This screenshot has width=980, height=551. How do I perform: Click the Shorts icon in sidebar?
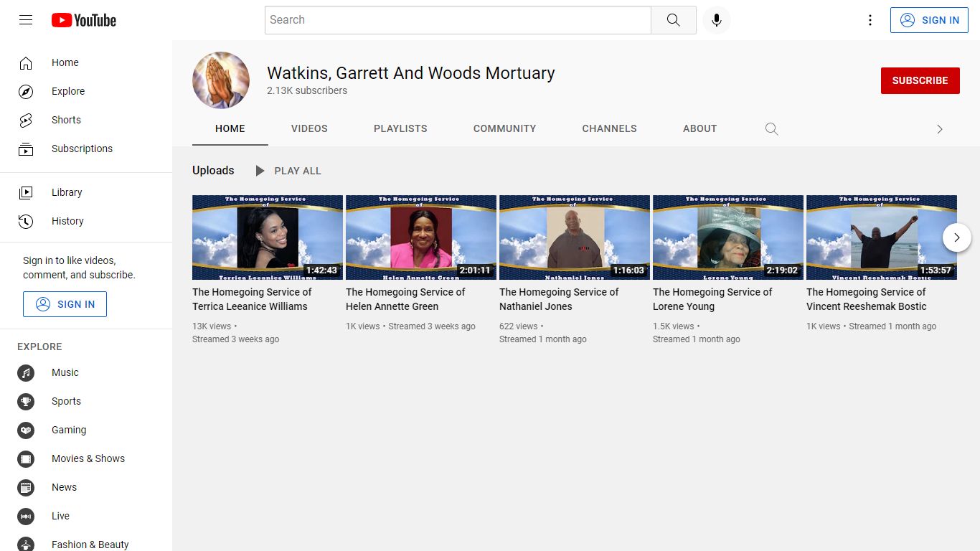coord(26,121)
